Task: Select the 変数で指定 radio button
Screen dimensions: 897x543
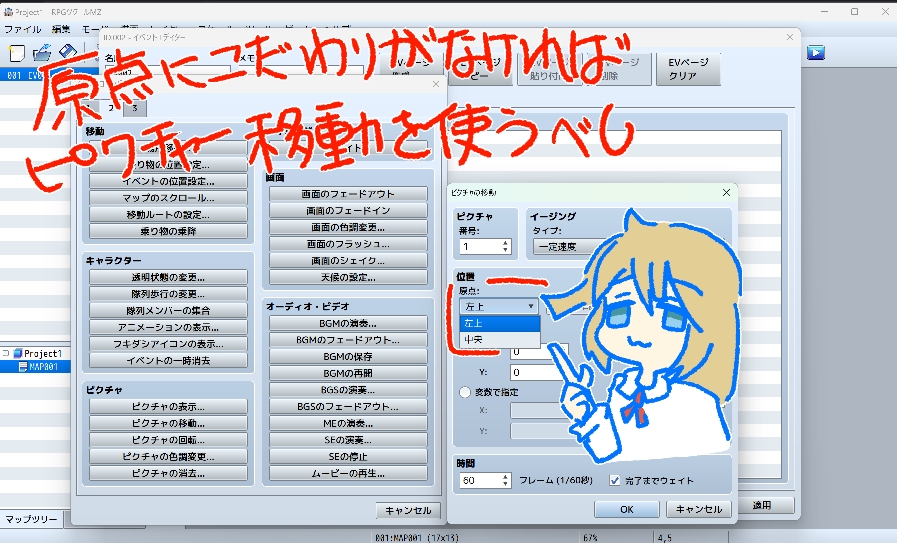Action: point(465,393)
